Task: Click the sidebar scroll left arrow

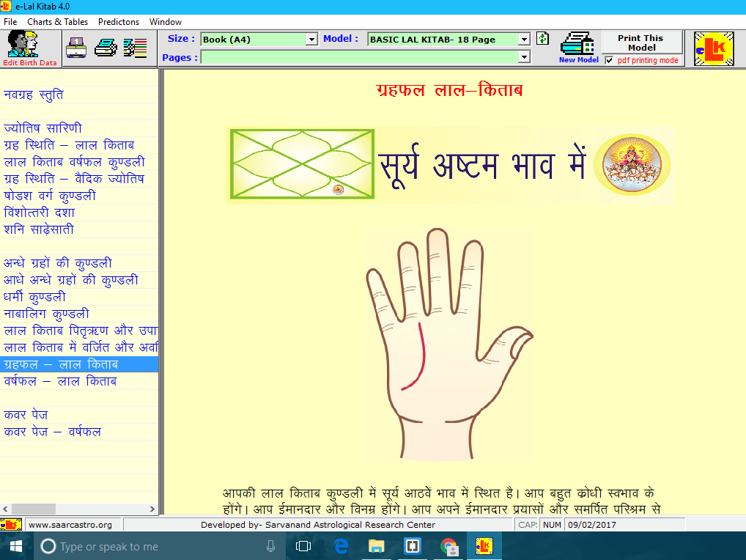Action: (5, 509)
